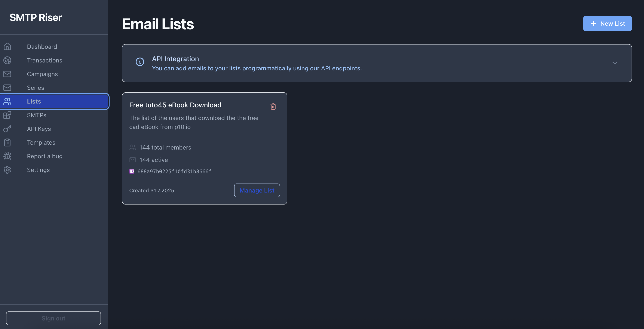Click the total members count text
The width and height of the screenshot is (644, 329).
coord(165,148)
